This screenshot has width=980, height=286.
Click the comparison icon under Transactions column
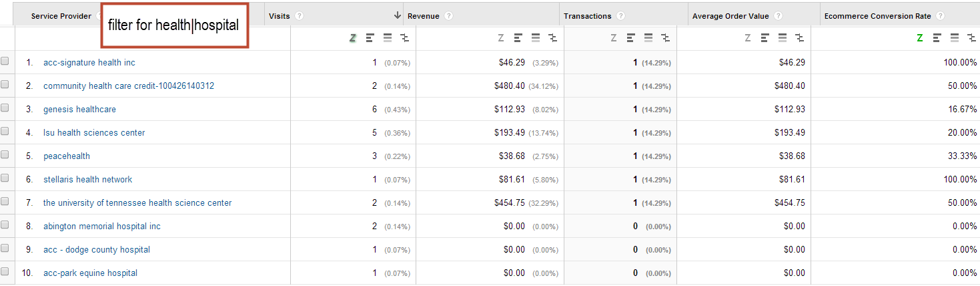click(x=665, y=38)
